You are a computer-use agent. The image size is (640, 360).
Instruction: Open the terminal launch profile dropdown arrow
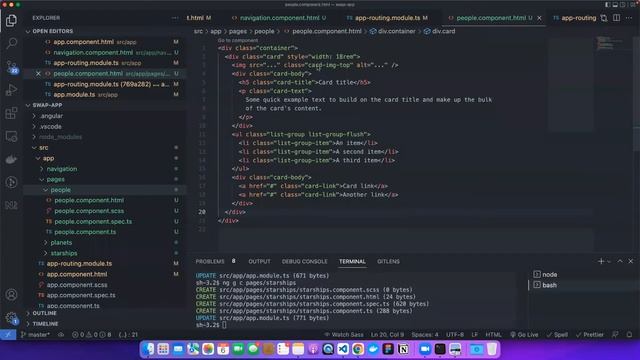click(609, 261)
